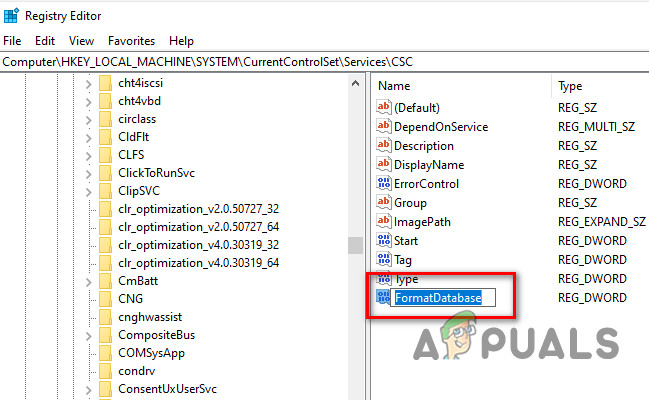Screen dimensions: 649x400
Task: Click the ErrorControl DWORD value icon
Action: pos(383,183)
